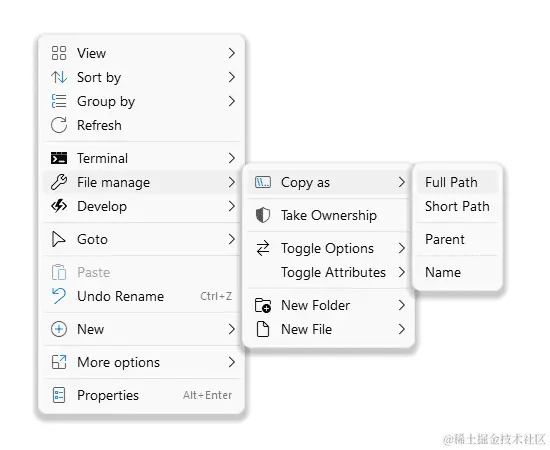Screen dimensions: 550x450
Task: Click the Refresh circular arrow icon
Action: 59,125
